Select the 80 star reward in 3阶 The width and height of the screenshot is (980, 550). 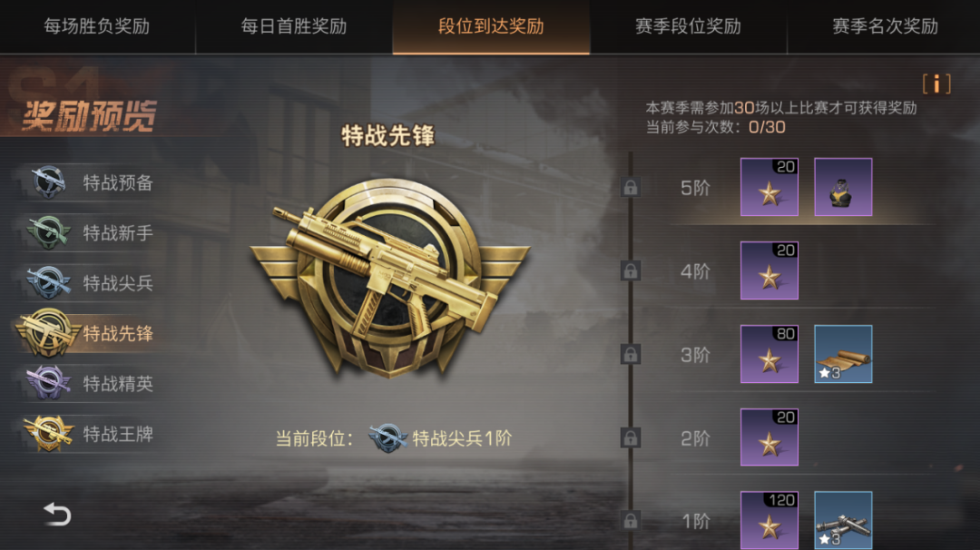[769, 354]
